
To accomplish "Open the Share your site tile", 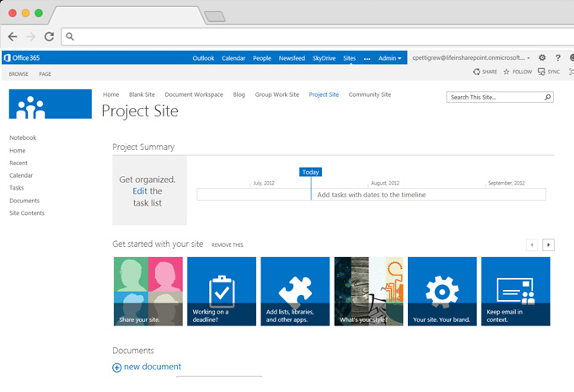I will (148, 291).
